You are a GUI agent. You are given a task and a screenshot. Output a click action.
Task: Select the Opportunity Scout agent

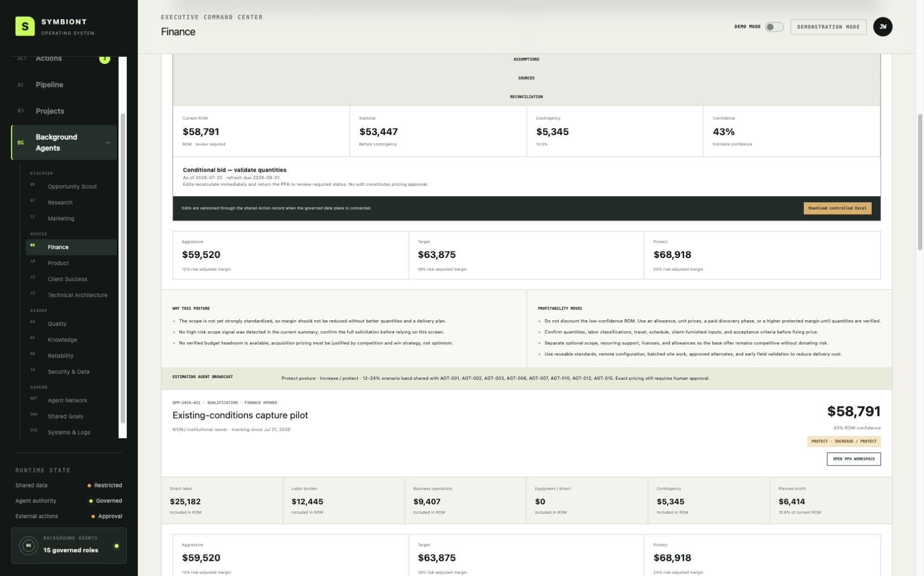[x=71, y=187]
